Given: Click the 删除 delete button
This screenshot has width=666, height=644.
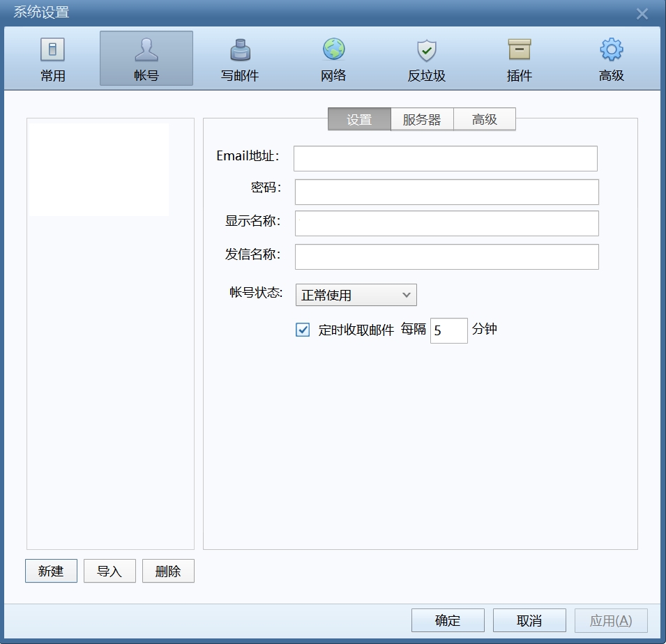Looking at the screenshot, I should pos(168,571).
